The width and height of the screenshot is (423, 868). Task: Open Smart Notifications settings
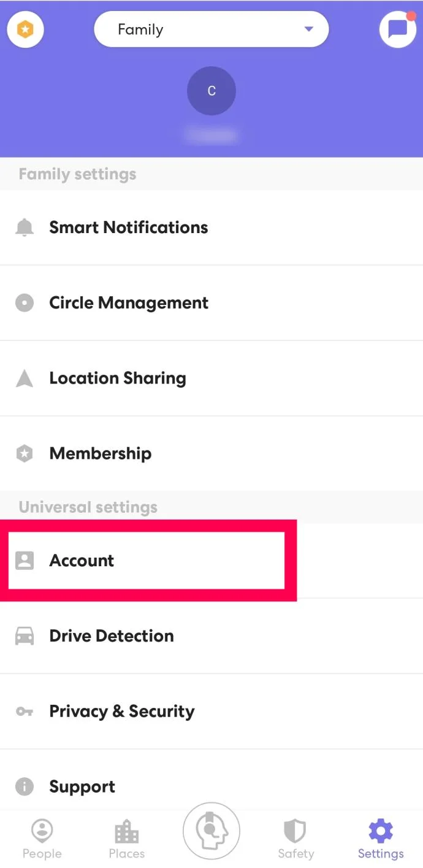(128, 228)
